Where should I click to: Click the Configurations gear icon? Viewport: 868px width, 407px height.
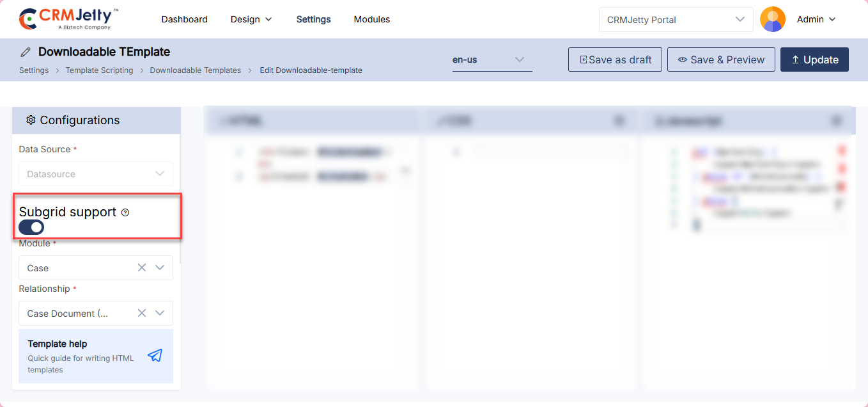[x=31, y=120]
